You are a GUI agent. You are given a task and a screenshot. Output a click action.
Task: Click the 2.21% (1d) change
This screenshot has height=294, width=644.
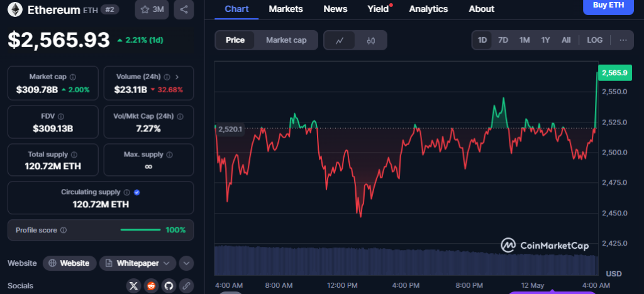click(140, 40)
